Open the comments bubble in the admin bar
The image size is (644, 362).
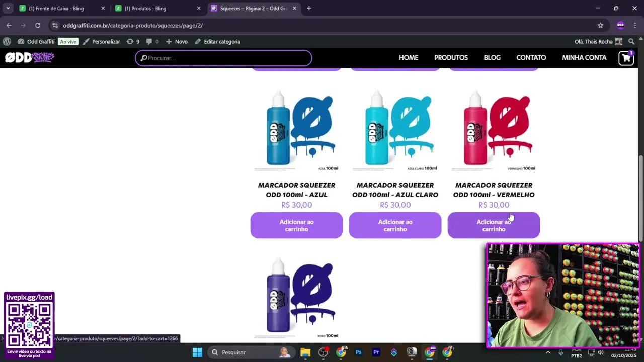(x=152, y=42)
